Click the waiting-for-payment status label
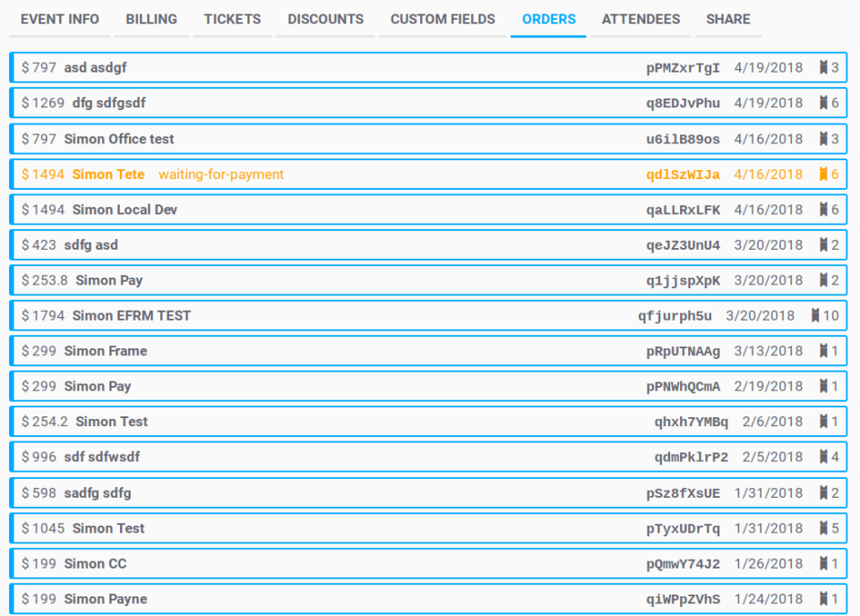The width and height of the screenshot is (860, 616). (220, 174)
